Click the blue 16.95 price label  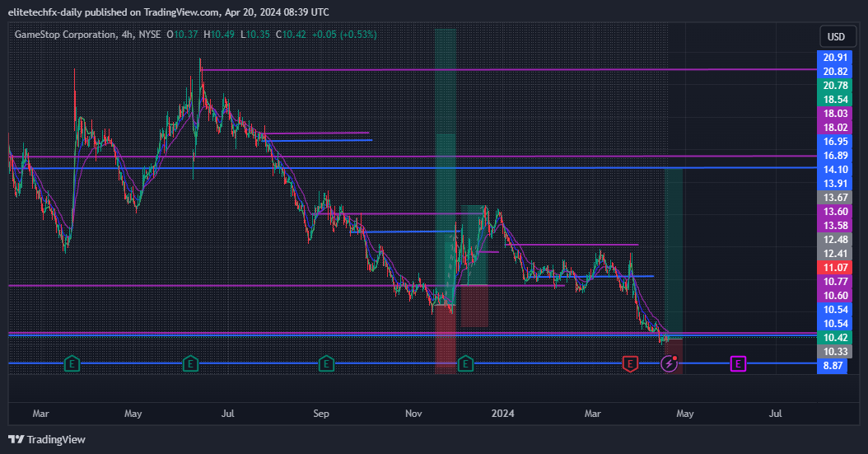coord(835,142)
